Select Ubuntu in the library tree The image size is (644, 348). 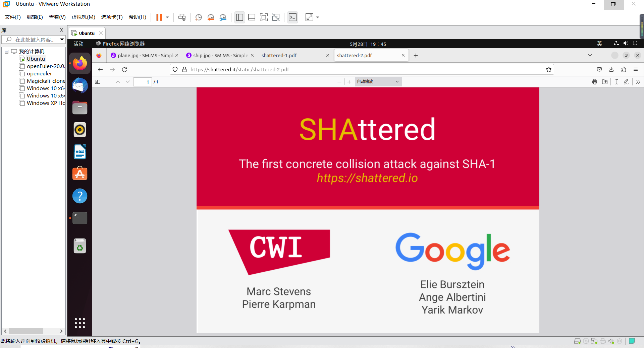point(36,59)
